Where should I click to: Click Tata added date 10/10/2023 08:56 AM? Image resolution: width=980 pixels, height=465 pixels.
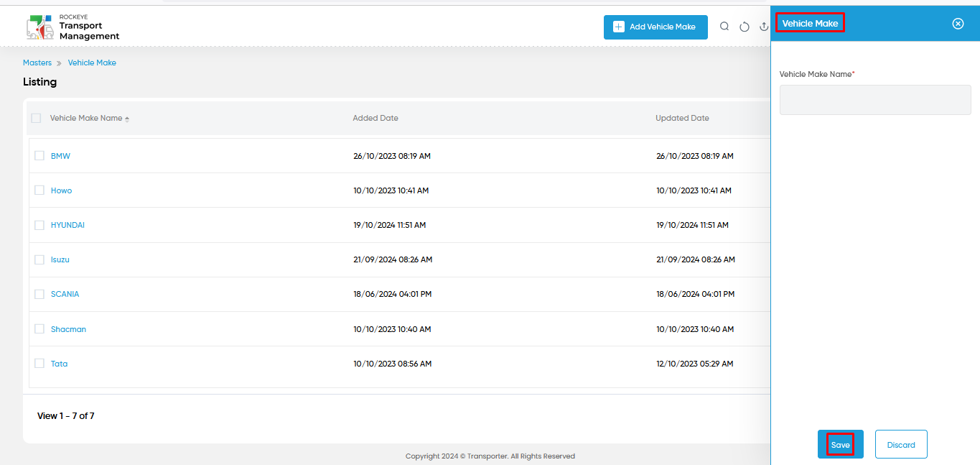point(393,364)
